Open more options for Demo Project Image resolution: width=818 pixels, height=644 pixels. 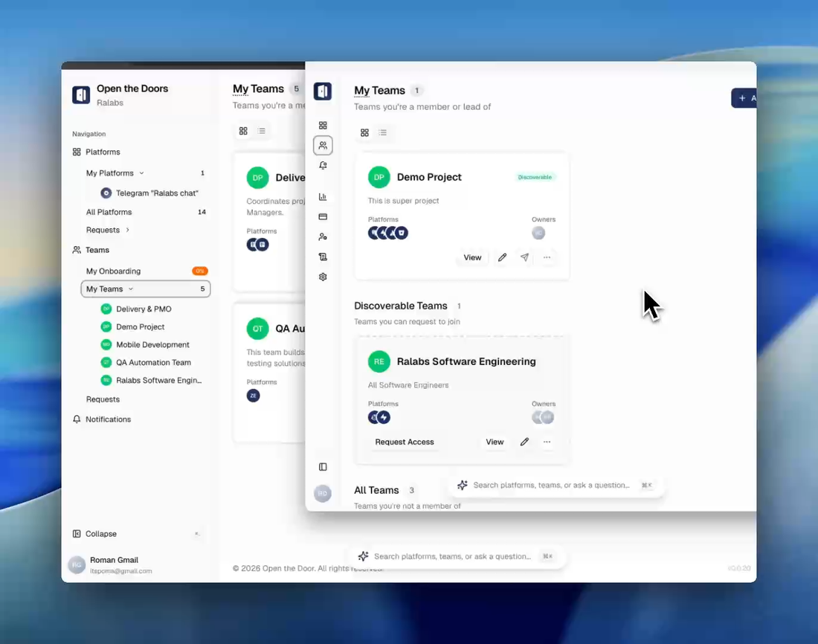coord(547,257)
